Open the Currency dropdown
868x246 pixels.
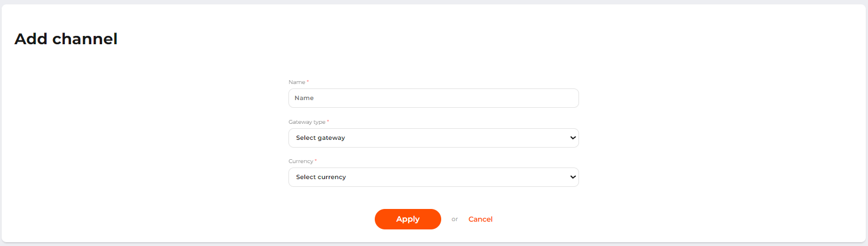click(x=433, y=177)
